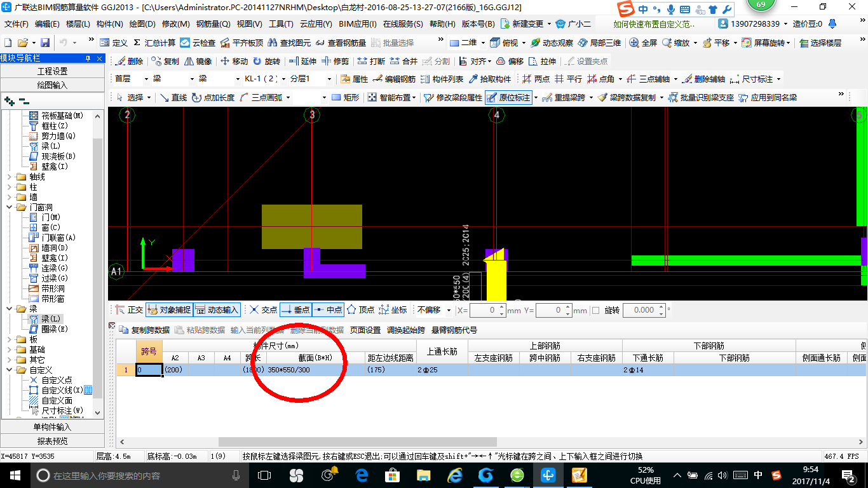Toggle 交点 intersection snap

(263, 310)
